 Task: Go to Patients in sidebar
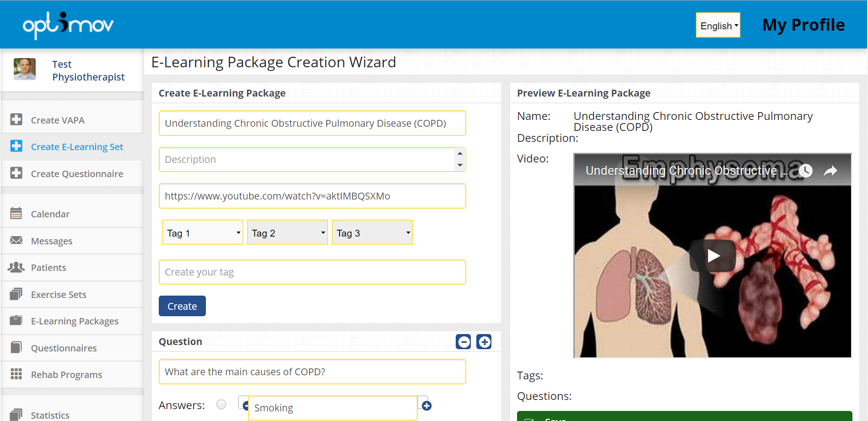click(72, 268)
